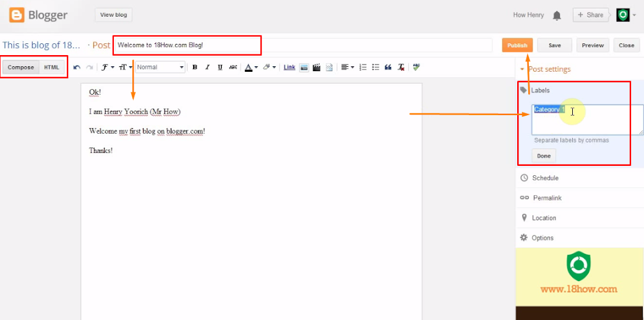The image size is (644, 320).
Task: Collapse the Post settings panel
Action: point(546,69)
